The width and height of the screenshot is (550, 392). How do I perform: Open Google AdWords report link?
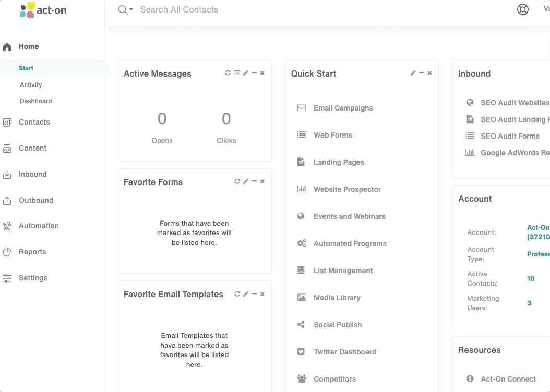515,153
